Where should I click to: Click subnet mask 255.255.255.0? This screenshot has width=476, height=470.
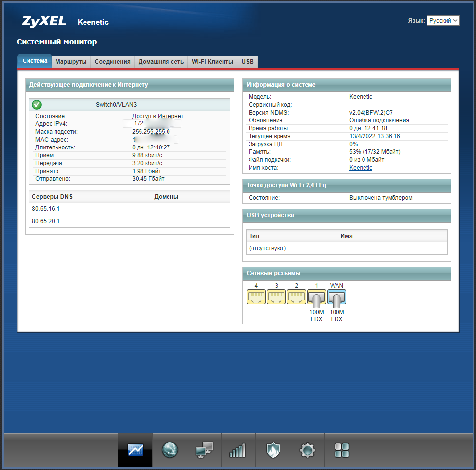pos(151,132)
